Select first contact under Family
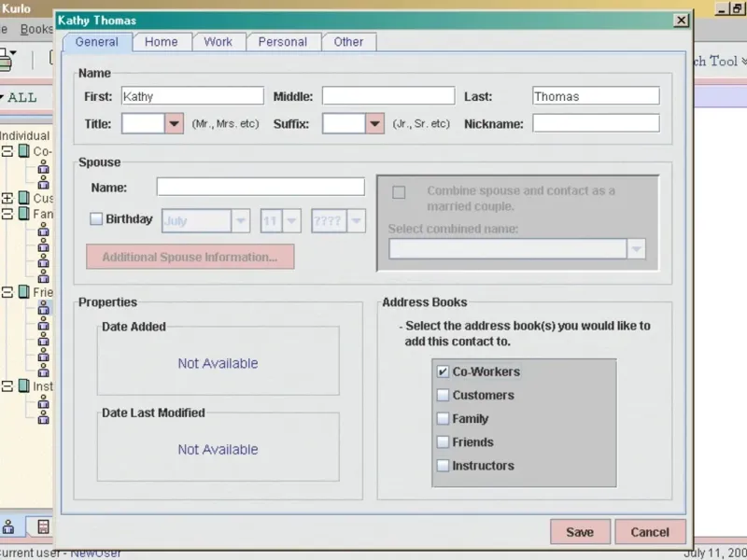 43,230
